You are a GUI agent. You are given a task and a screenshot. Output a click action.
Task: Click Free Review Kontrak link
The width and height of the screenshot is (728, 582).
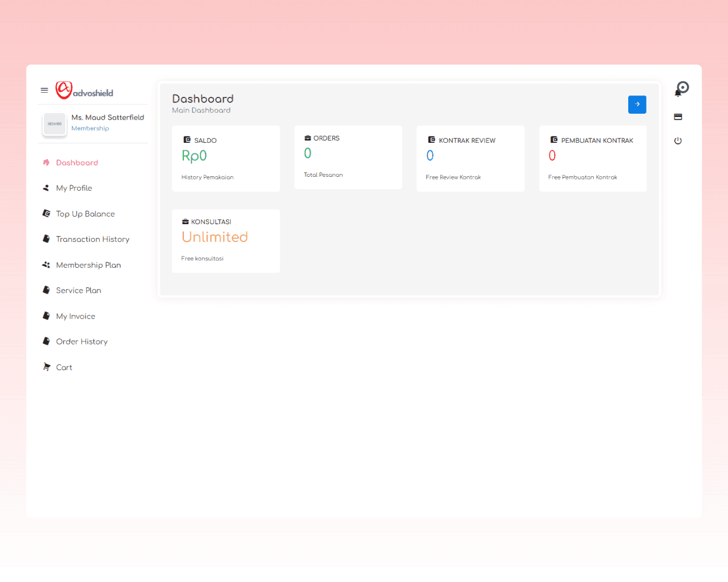click(x=453, y=177)
